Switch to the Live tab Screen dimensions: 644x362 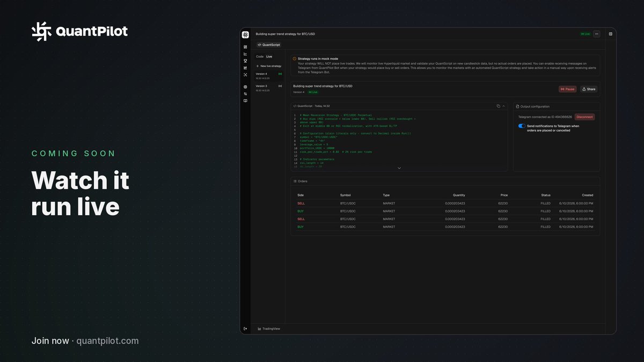pyautogui.click(x=269, y=56)
